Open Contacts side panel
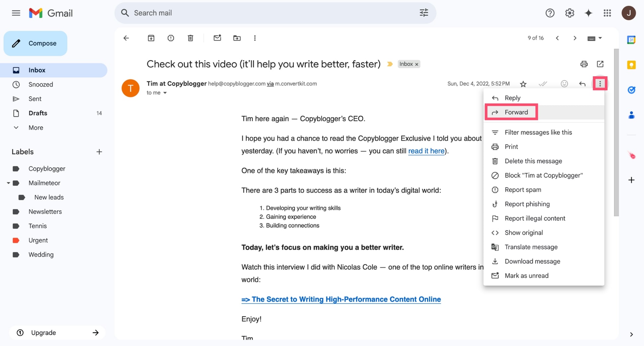 click(631, 115)
